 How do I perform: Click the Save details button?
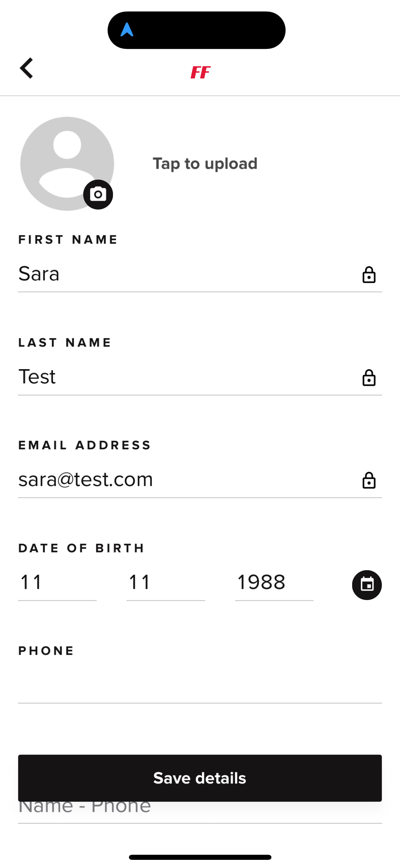[200, 778]
